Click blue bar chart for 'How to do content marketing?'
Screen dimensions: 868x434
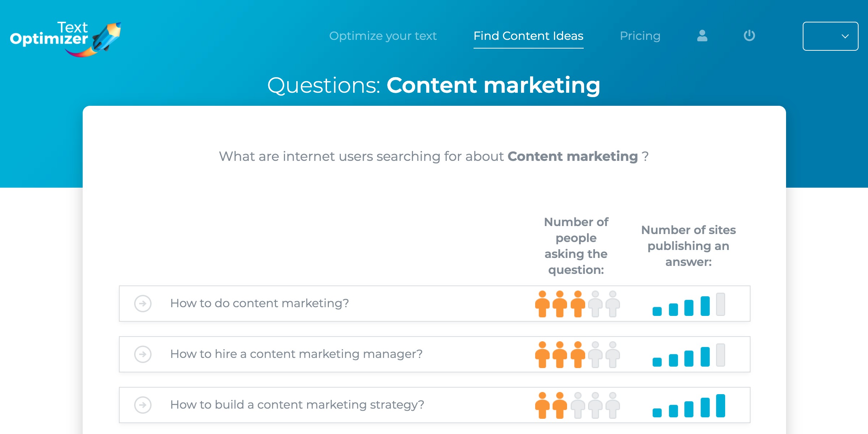[x=689, y=304]
